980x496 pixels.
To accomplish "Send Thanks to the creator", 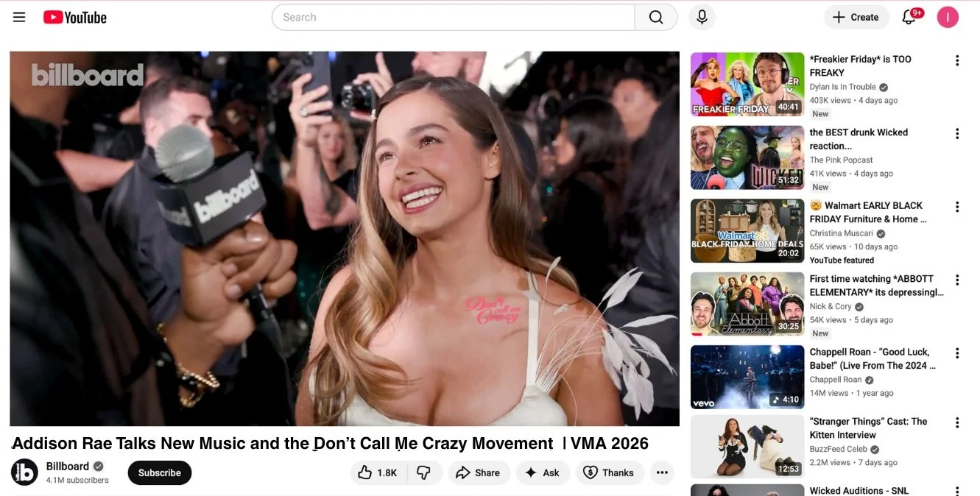I will (x=609, y=473).
